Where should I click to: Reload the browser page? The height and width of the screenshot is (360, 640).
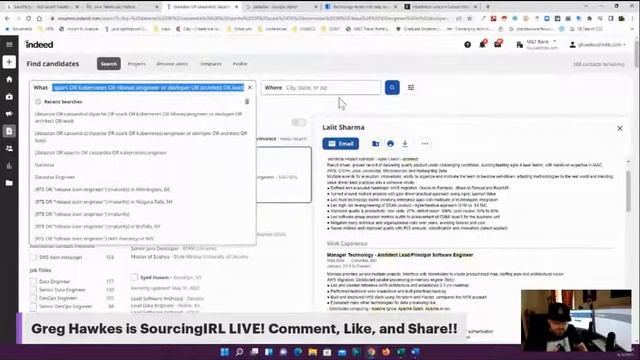click(28, 18)
